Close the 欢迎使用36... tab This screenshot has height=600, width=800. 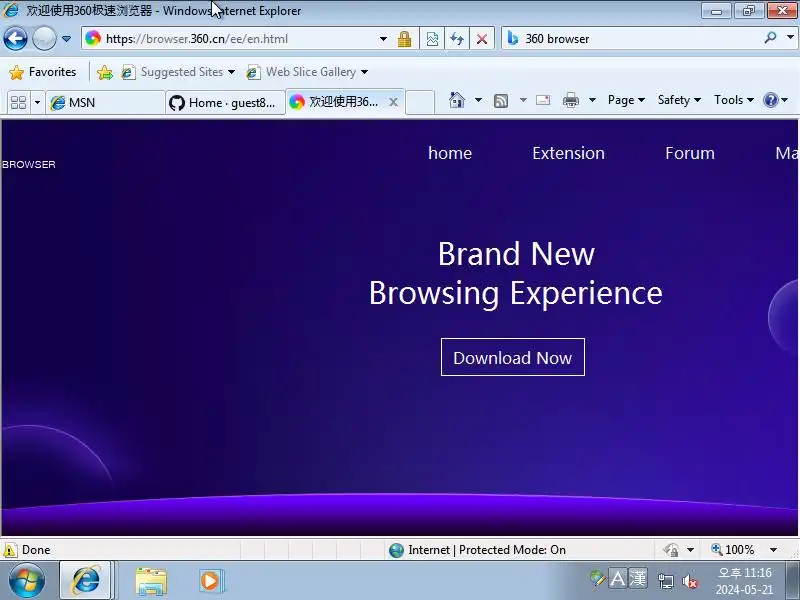393,102
